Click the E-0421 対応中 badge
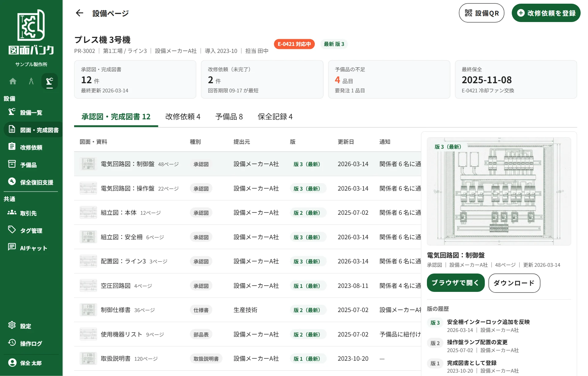The width and height of the screenshot is (588, 376). tap(294, 44)
